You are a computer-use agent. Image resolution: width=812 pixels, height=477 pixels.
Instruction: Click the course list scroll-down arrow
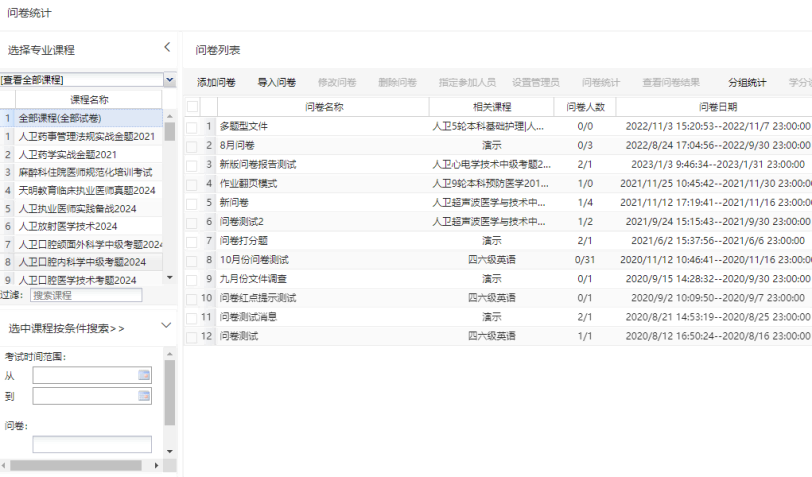[x=169, y=277]
